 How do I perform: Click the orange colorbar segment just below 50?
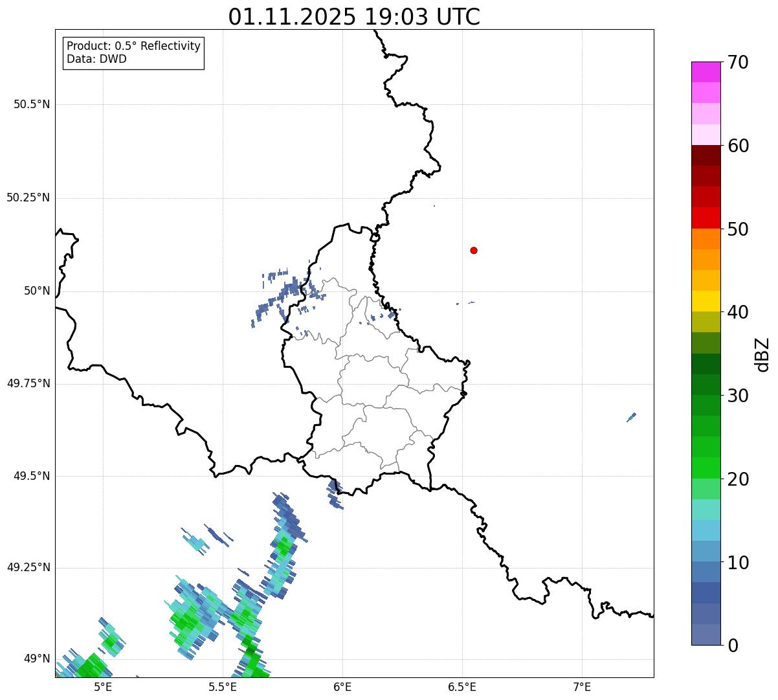click(706, 239)
